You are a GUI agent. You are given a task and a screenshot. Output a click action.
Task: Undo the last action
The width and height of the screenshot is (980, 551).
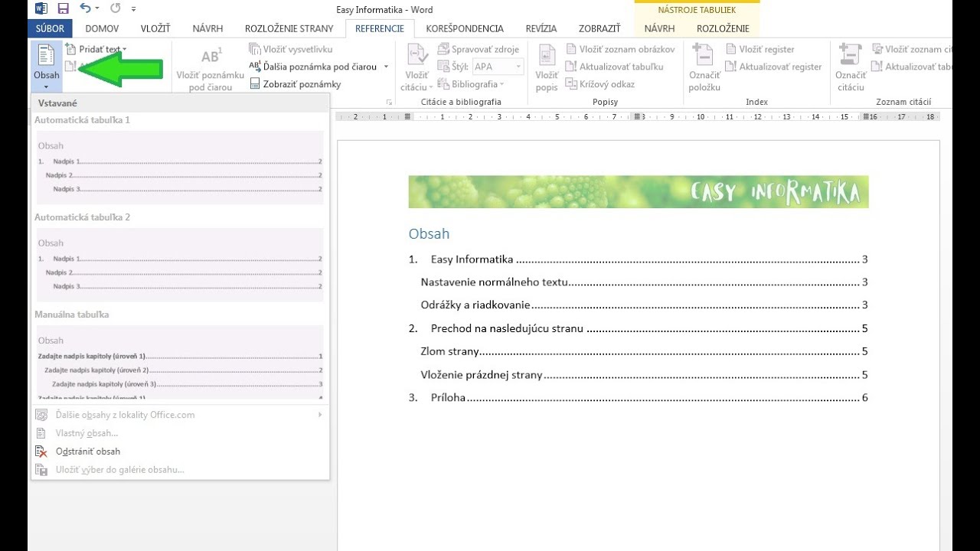[85, 9]
